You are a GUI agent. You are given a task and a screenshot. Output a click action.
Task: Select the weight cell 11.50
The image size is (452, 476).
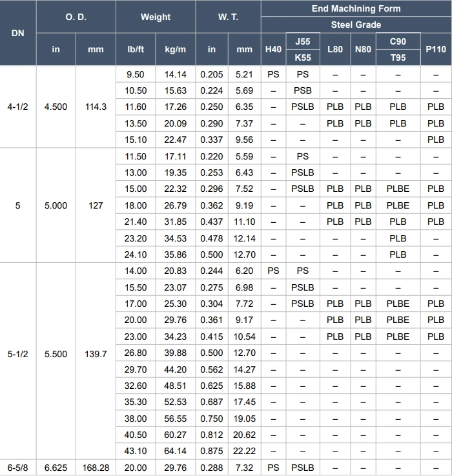tap(136, 156)
